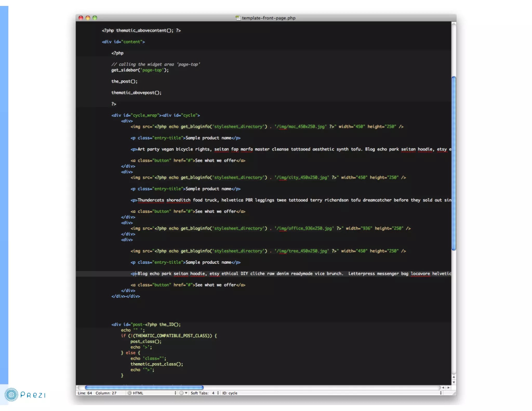The height and width of the screenshot is (411, 532).
Task: Click the template-front-page.php window title
Action: point(269,18)
